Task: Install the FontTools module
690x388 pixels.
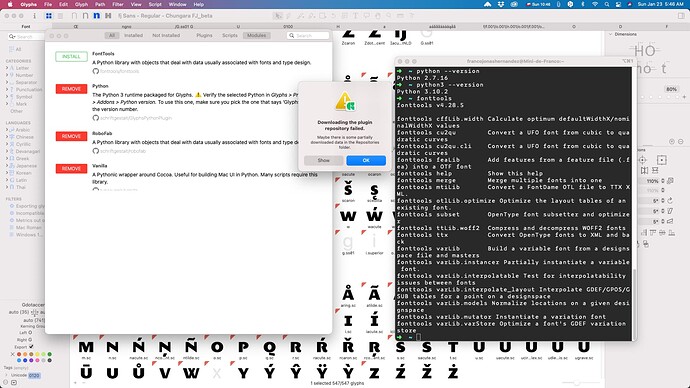Action: [71, 56]
